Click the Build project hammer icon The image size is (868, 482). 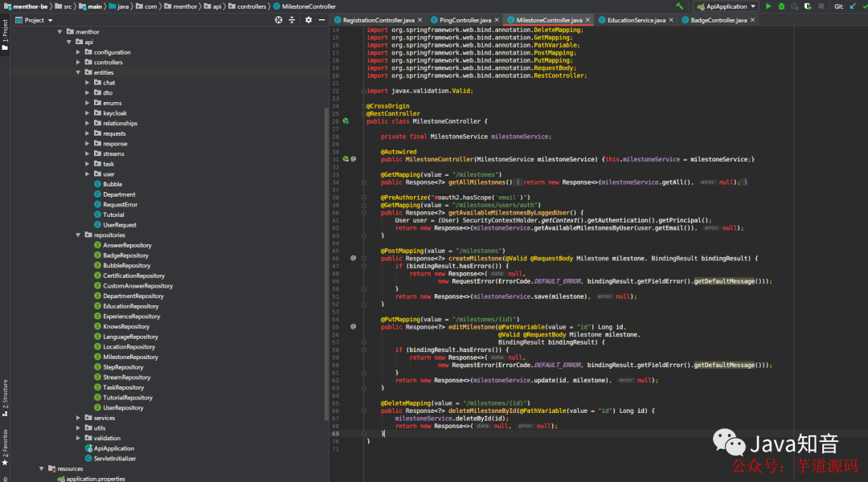pyautogui.click(x=679, y=6)
